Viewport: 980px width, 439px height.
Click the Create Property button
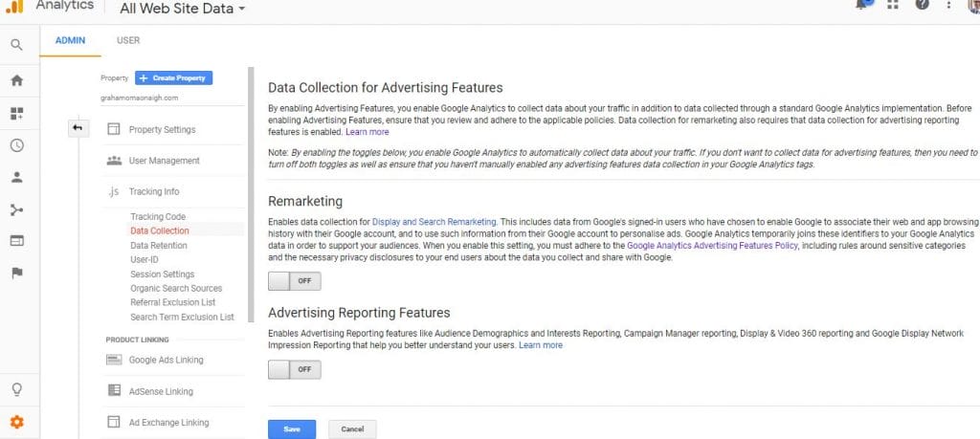(174, 78)
